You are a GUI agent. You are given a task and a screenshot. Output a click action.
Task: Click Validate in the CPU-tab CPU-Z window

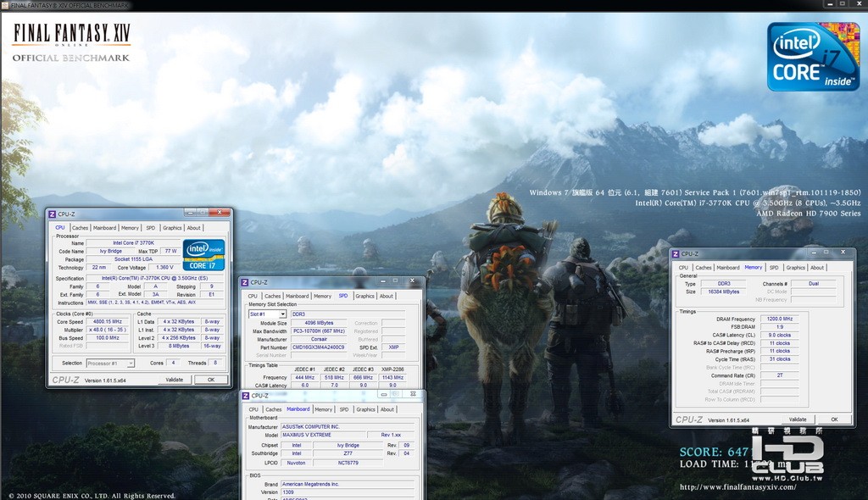pos(175,380)
